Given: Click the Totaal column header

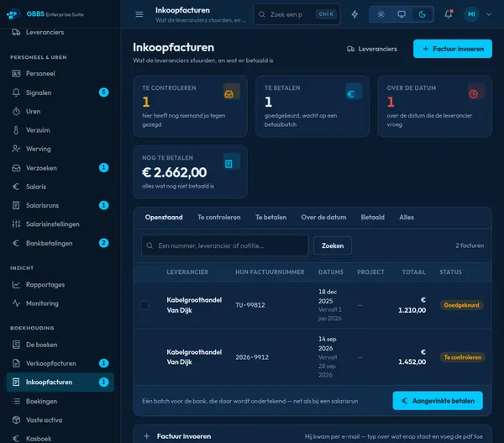Looking at the screenshot, I should (413, 272).
